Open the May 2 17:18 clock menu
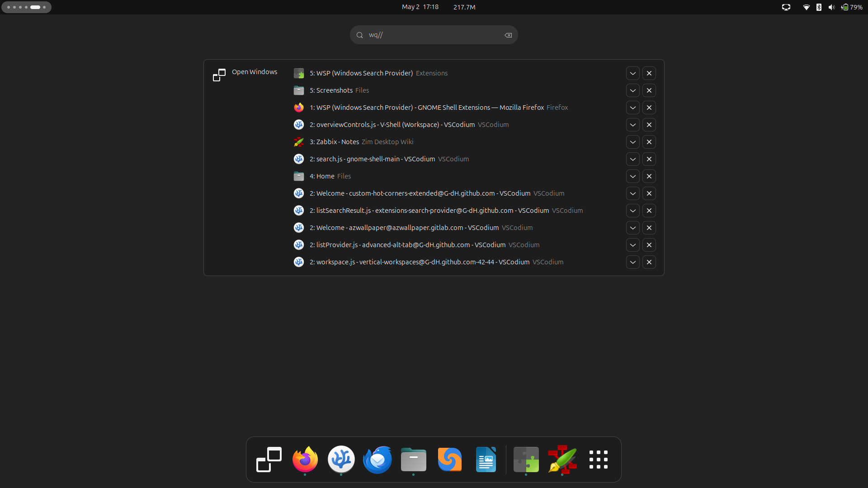The width and height of the screenshot is (868, 488). click(420, 7)
